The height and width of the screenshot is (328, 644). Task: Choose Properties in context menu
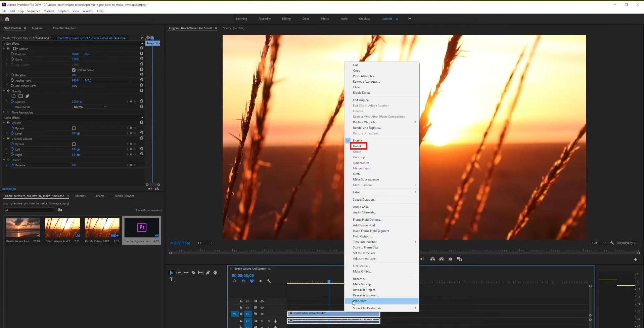382,301
